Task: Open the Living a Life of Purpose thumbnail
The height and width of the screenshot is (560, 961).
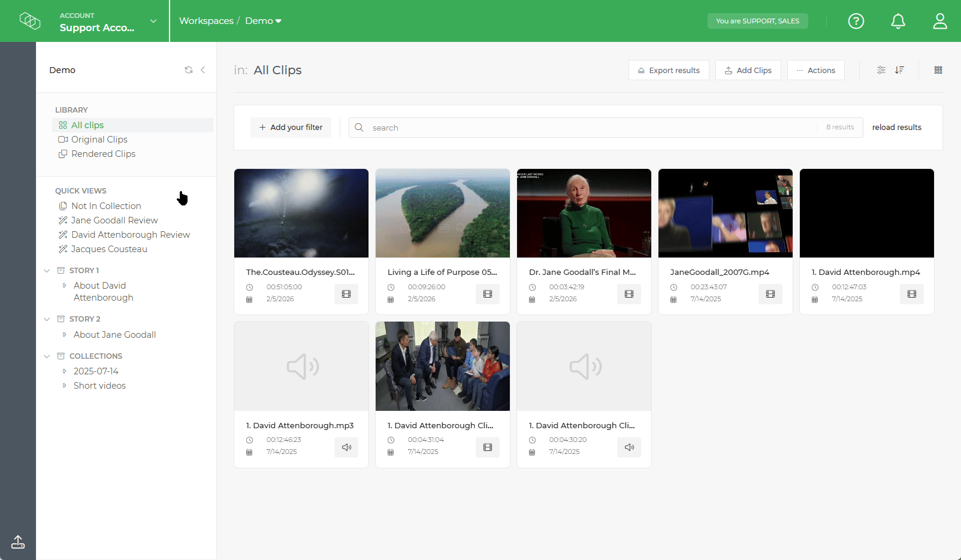Action: tap(442, 213)
